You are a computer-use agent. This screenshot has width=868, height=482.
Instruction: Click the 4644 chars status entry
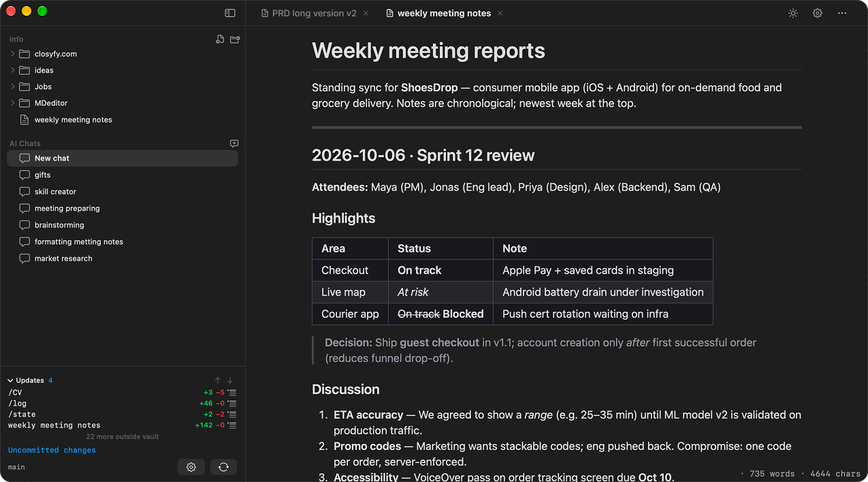(x=836, y=474)
